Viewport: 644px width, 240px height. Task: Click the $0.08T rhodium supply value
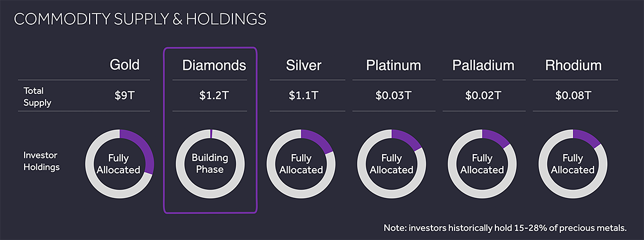tap(573, 96)
